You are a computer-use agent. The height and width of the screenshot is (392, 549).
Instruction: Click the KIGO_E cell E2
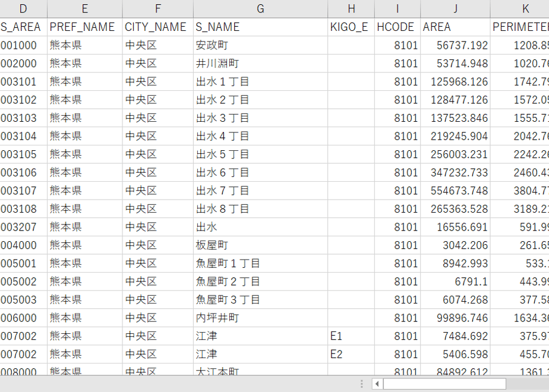coord(351,355)
